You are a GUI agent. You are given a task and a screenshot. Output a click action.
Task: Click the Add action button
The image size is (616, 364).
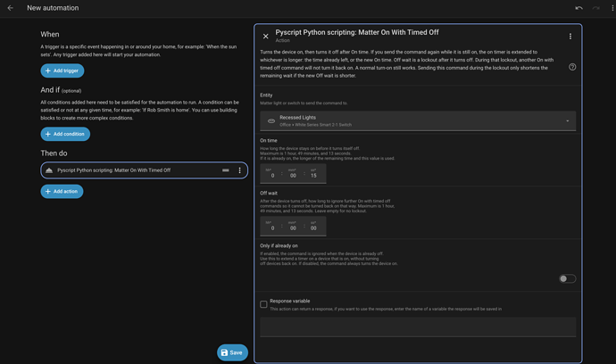[62, 191]
